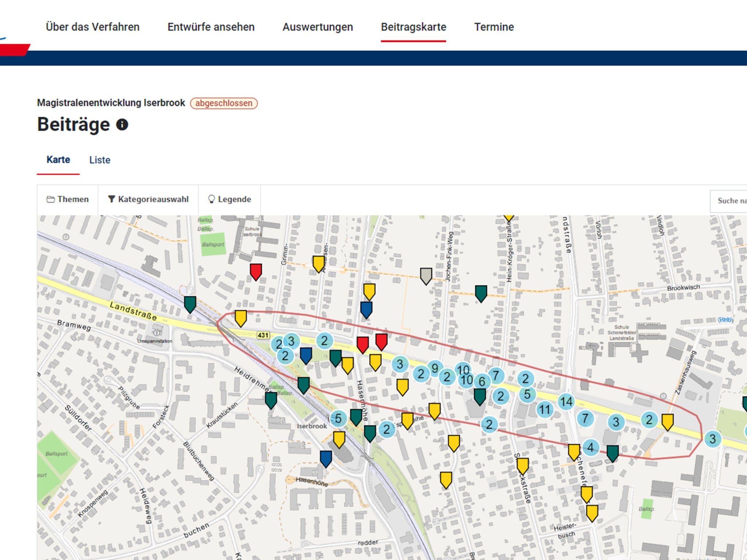Click the 431 road number sign
This screenshot has width=747, height=560.
click(x=263, y=335)
